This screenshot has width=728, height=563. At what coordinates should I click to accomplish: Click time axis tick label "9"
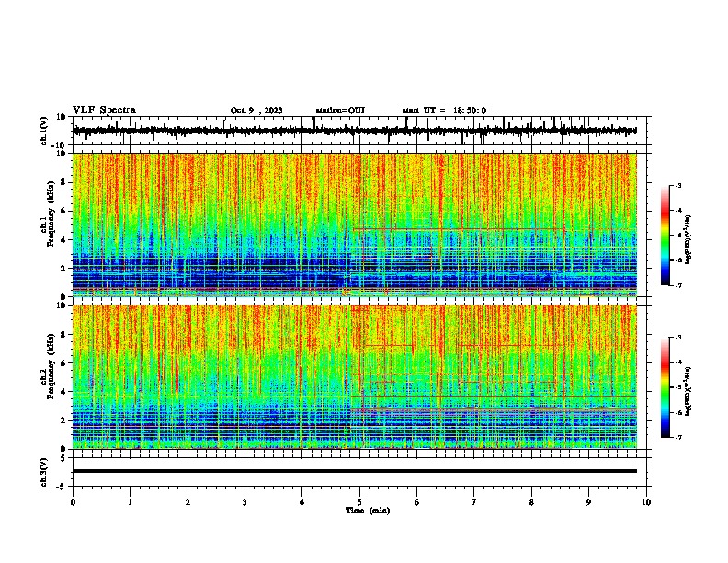tap(588, 502)
